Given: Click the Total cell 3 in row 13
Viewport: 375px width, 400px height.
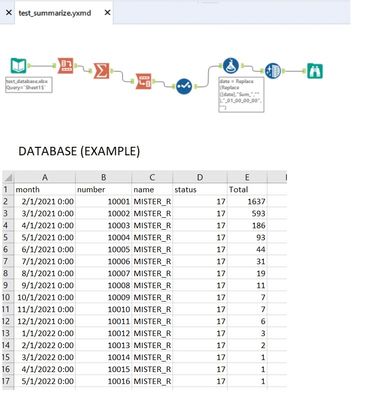Looking at the screenshot, I should tap(247, 333).
